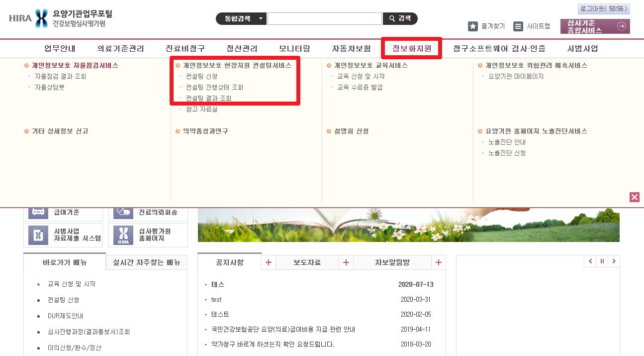
Task: Expand 보도자료 with plus button
Action: (x=346, y=262)
